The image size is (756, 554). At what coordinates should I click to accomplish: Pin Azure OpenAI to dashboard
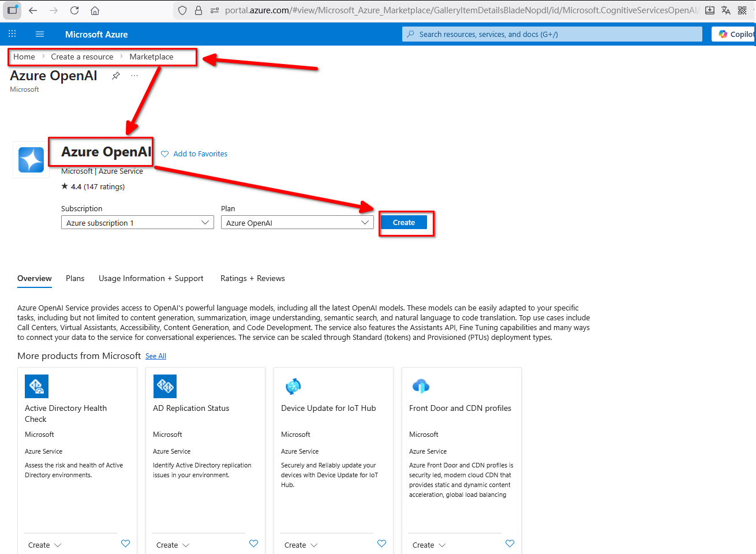coord(116,76)
